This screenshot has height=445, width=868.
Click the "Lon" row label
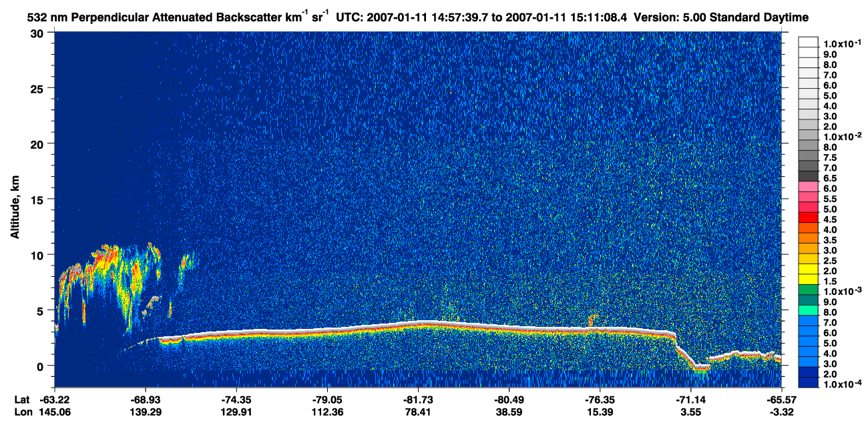point(22,412)
